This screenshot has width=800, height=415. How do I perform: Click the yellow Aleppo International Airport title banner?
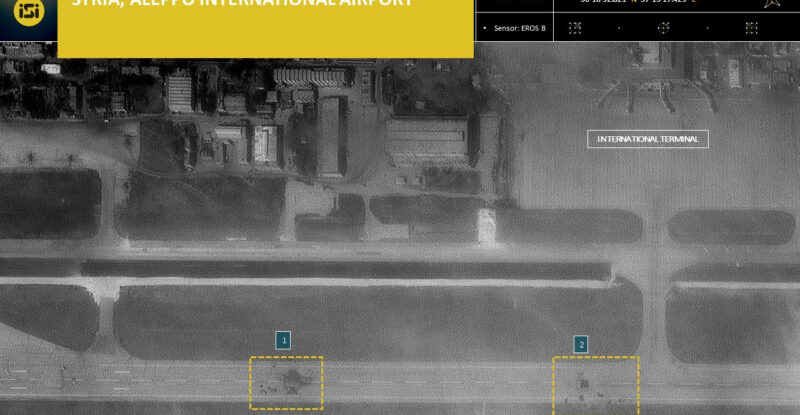click(265, 25)
